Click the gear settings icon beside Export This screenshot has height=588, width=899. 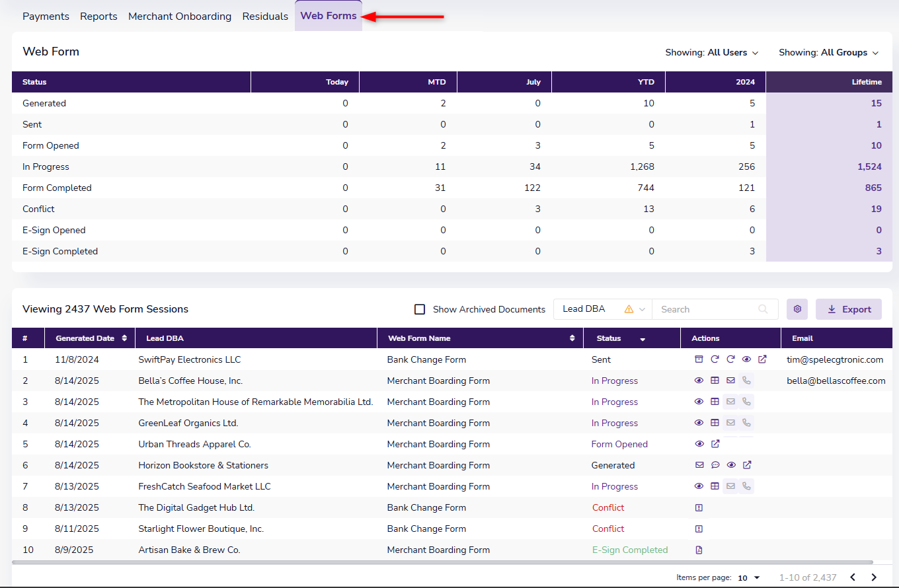797,309
